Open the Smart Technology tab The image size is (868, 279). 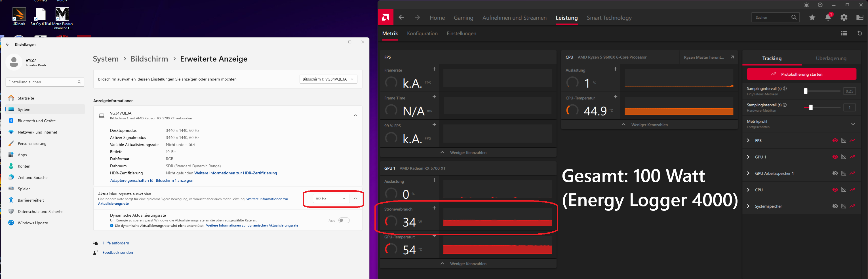tap(609, 18)
